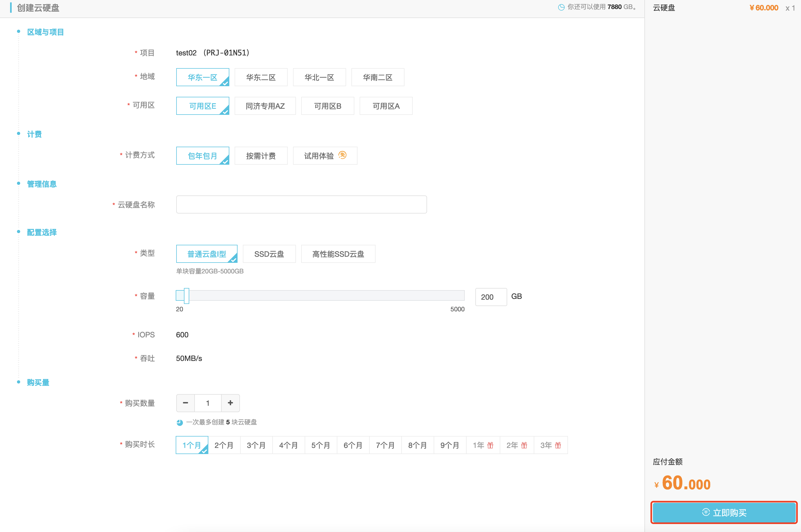Click the 配置选择 section heading
This screenshot has width=801, height=532.
42,232
